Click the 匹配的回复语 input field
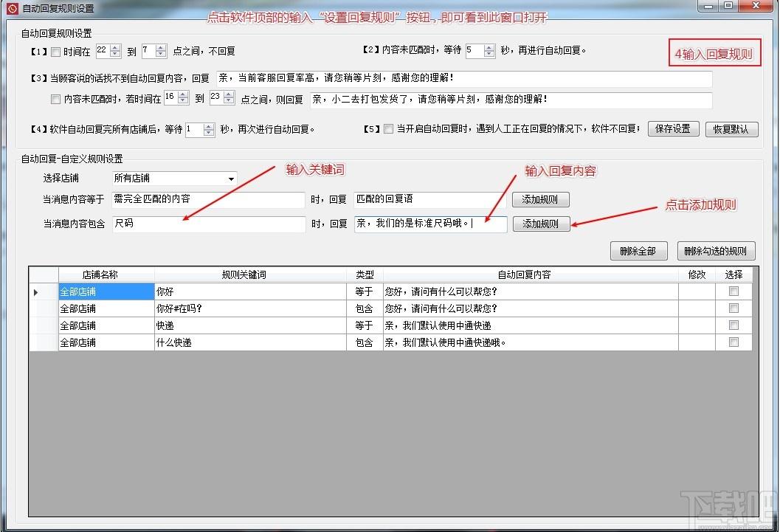This screenshot has width=780, height=532. (429, 200)
